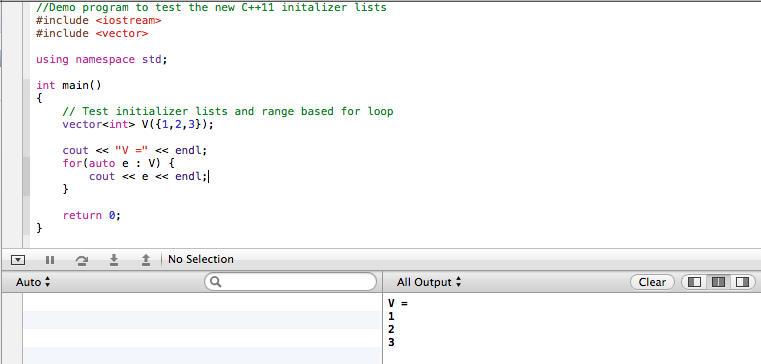Click the magnifier icon in search field
Screen dimensions: 761x364
pos(216,282)
